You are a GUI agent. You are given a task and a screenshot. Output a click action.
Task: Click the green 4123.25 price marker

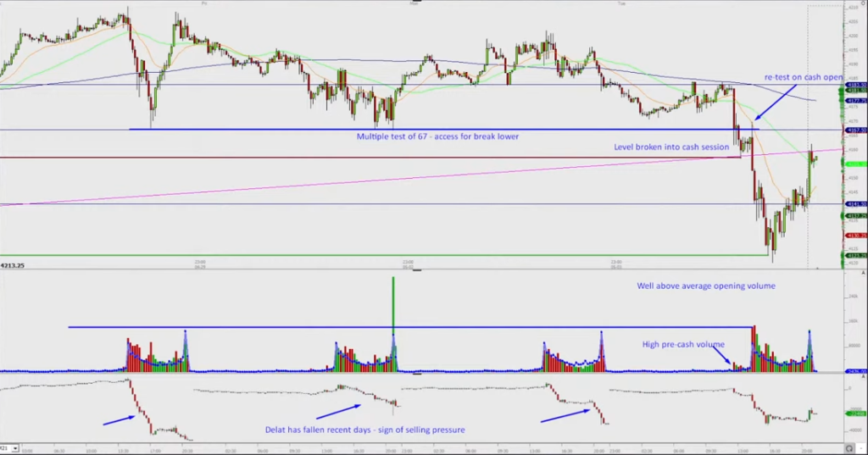(x=855, y=255)
